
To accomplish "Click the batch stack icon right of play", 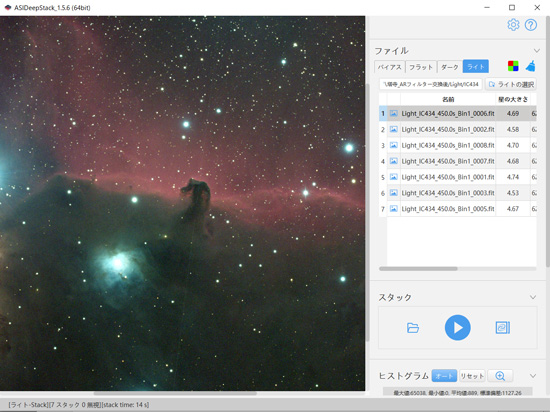I will pos(503,327).
